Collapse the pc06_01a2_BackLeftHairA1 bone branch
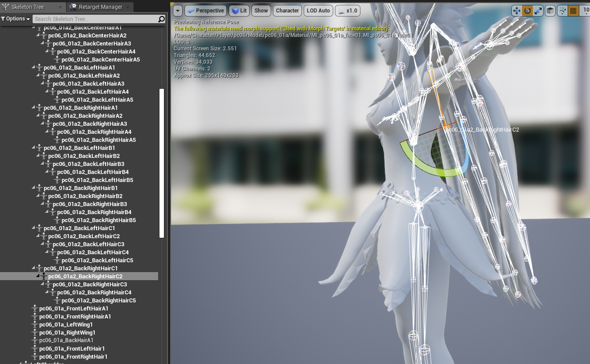 [x=33, y=68]
